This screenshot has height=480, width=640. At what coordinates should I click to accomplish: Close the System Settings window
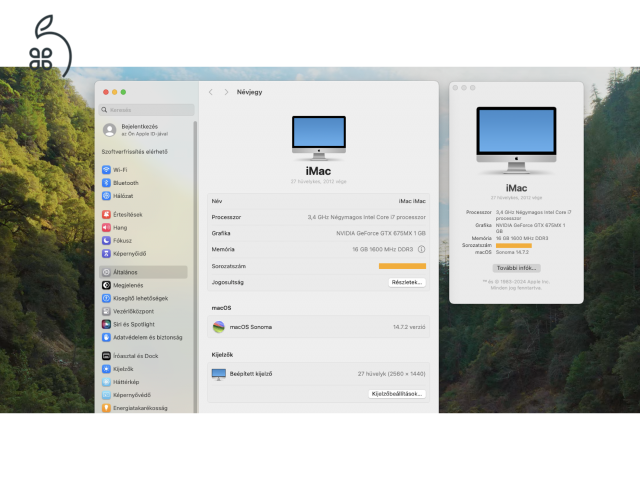tap(106, 92)
